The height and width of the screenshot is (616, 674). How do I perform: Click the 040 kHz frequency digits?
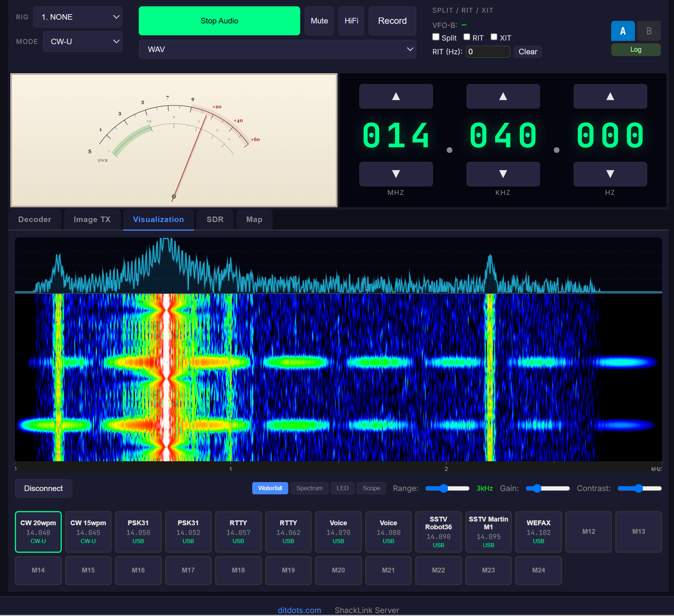coord(503,135)
